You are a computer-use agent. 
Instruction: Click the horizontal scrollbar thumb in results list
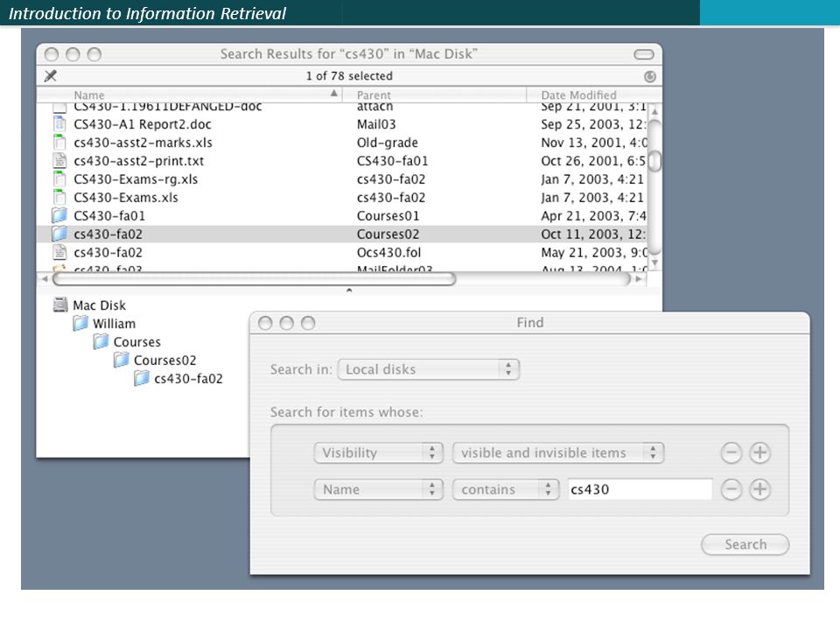255,278
